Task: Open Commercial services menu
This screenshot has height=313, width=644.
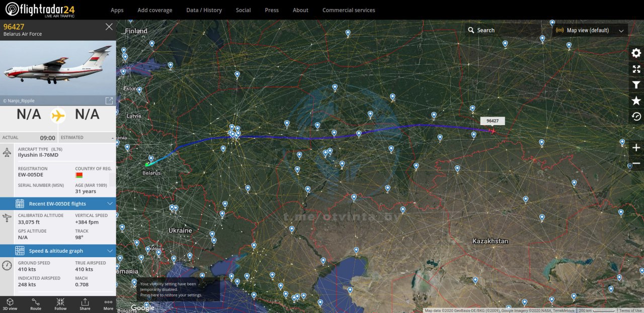Action: tap(349, 10)
